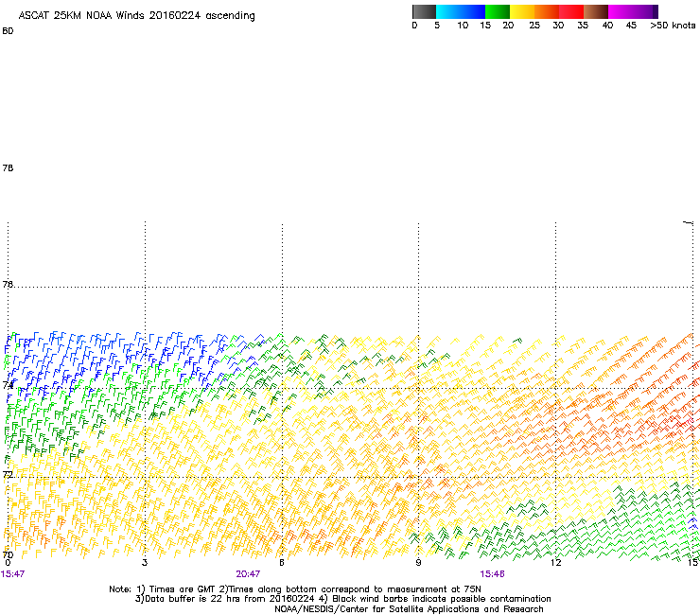Click the note 'Times are GMT' line
This screenshot has height=615, width=700.
pos(294,589)
